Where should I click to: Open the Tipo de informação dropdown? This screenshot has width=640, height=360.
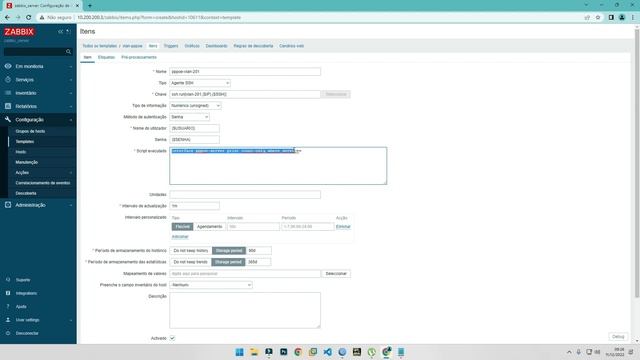[196, 106]
